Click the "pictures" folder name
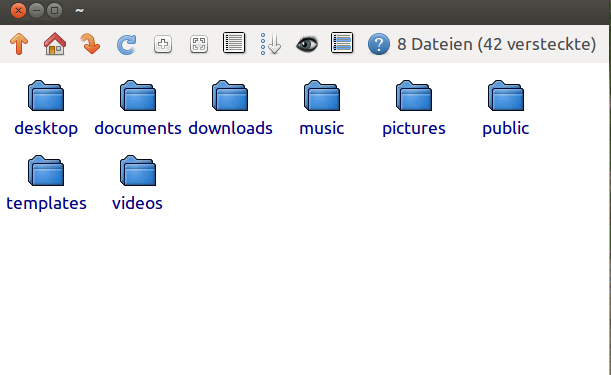The height and width of the screenshot is (375, 611). tap(414, 128)
